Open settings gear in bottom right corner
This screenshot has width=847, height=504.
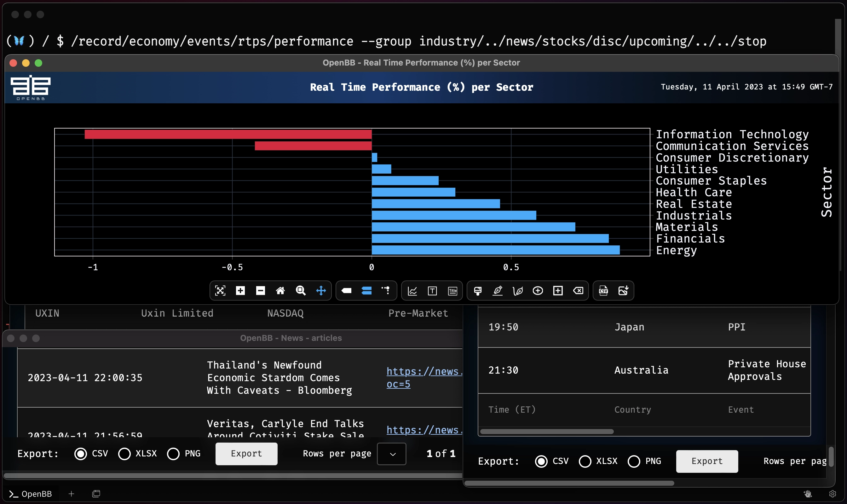pos(833,494)
